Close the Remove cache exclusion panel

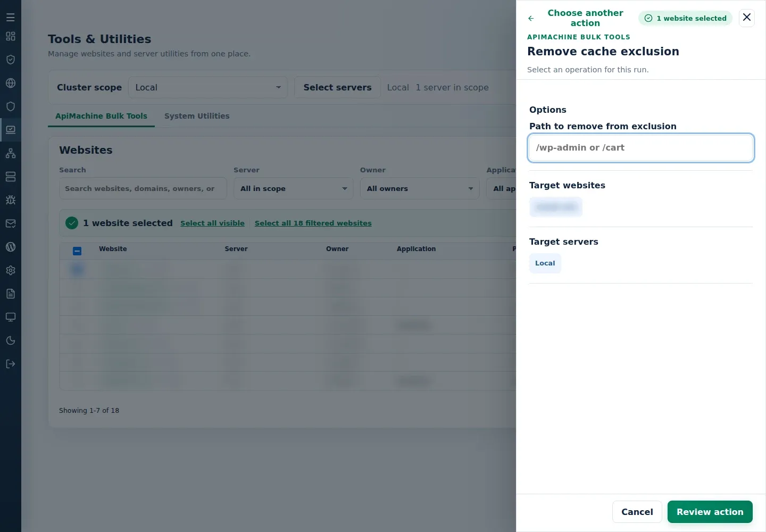click(x=747, y=18)
